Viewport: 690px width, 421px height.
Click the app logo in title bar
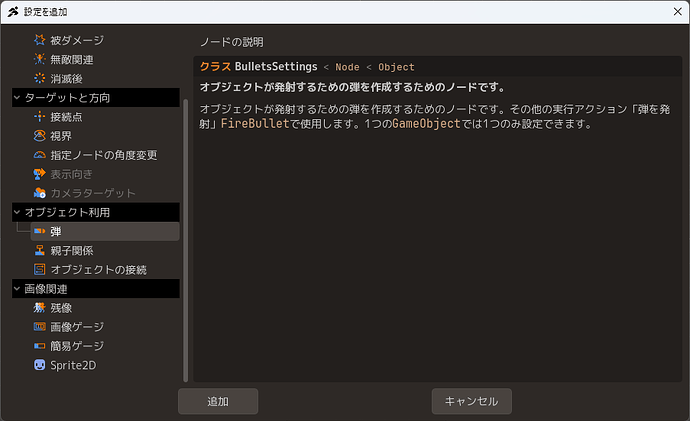[x=13, y=12]
